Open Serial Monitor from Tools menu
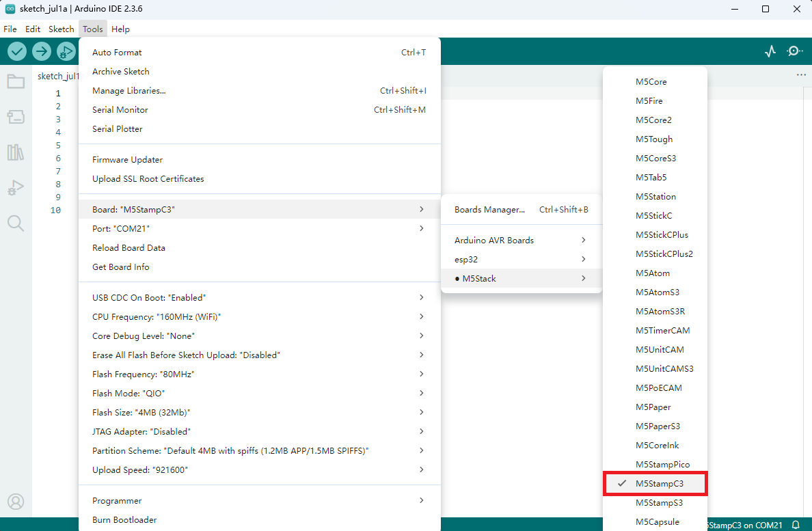 click(x=260, y=110)
